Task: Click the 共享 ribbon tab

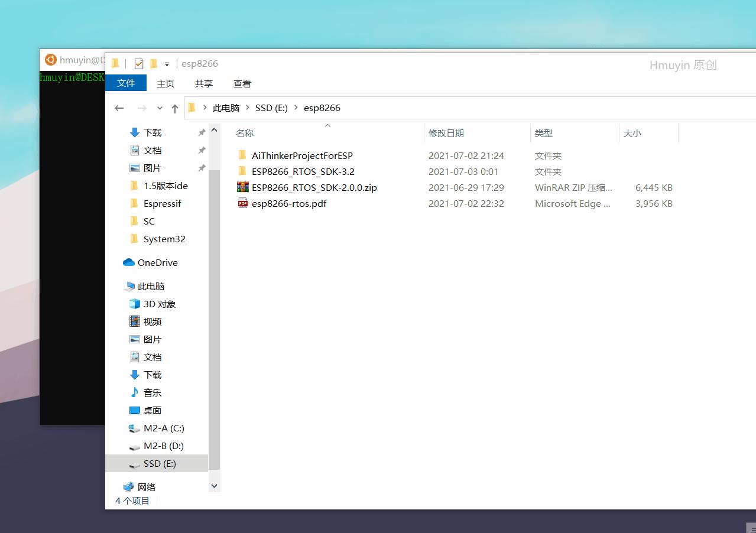Action: coord(203,83)
